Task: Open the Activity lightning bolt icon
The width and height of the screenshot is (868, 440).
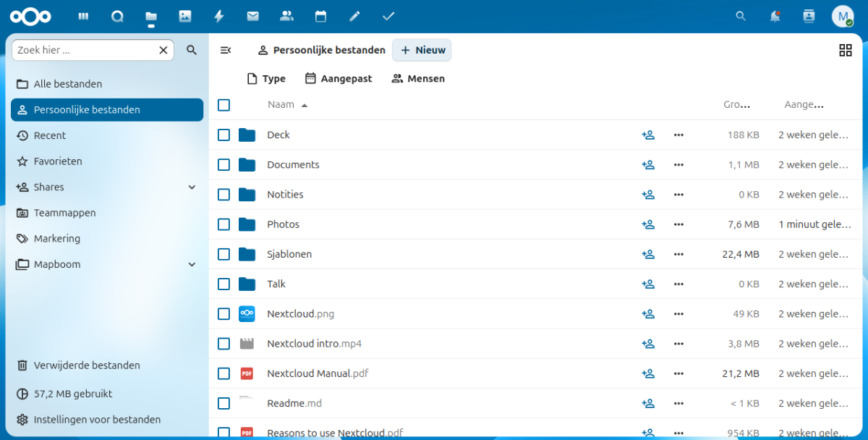Action: point(219,16)
